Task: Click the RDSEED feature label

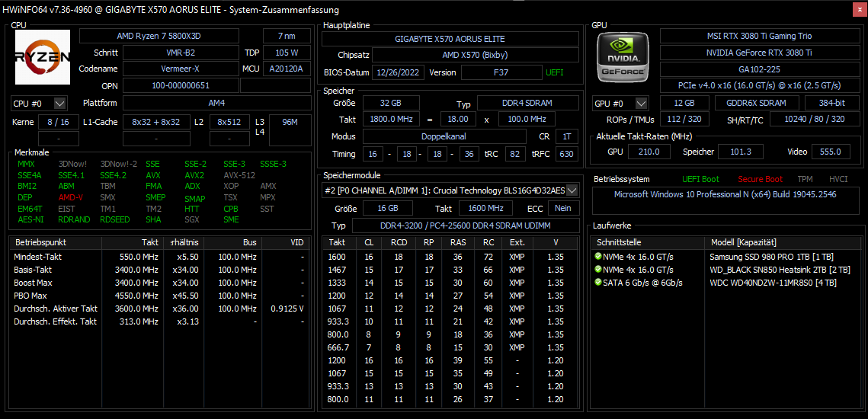Action: point(115,219)
